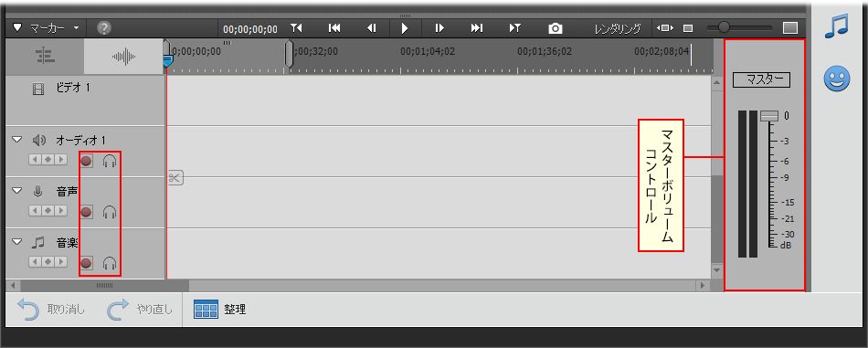Collapse the 音楽 track triangle
The height and width of the screenshot is (348, 868).
[17, 241]
